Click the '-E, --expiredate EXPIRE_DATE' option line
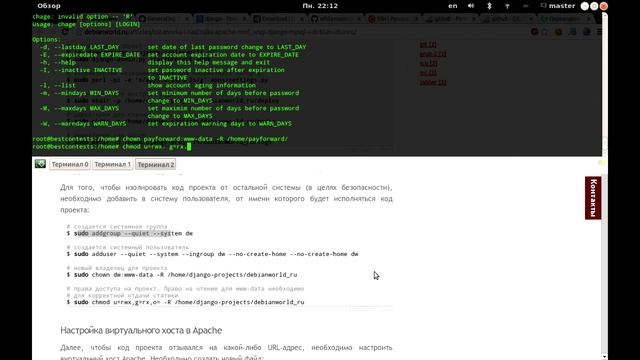 [x=169, y=55]
